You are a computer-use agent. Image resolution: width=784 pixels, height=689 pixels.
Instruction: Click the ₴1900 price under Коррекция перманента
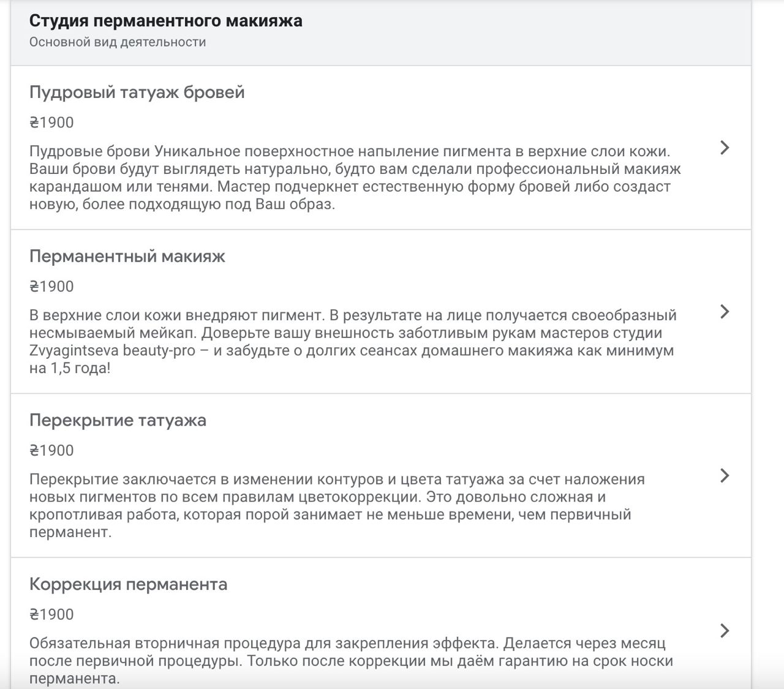pos(51,615)
